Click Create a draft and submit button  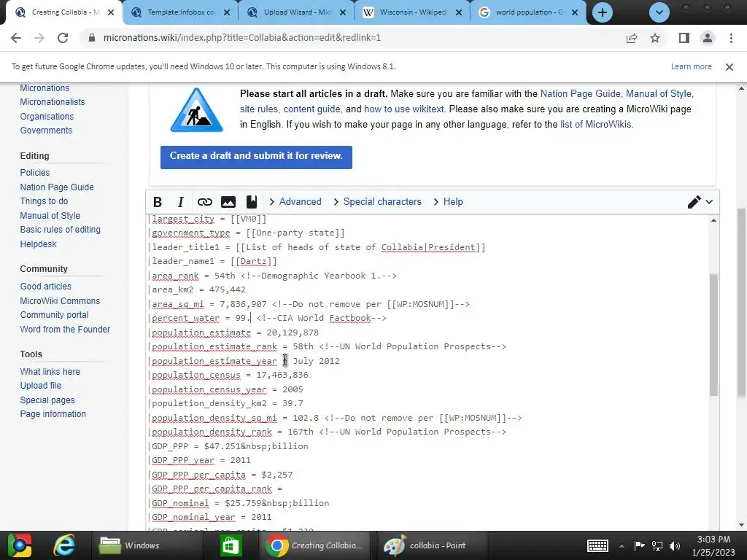click(x=256, y=157)
